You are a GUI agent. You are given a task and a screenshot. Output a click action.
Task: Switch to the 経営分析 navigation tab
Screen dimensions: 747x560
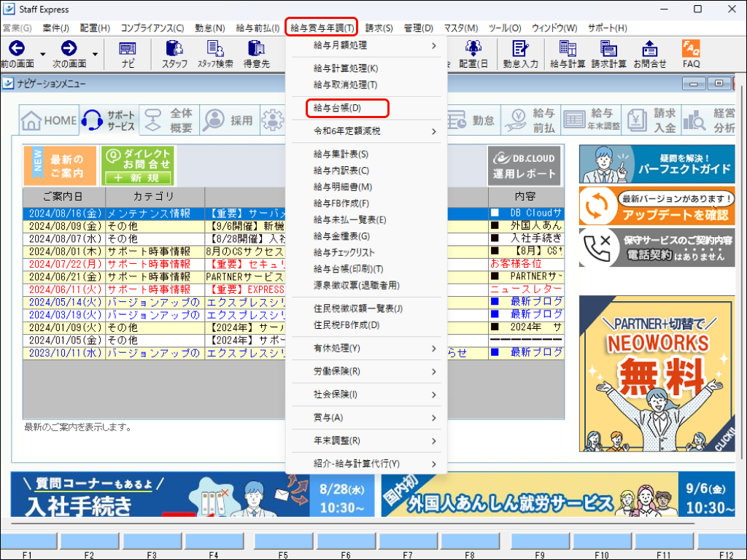click(709, 120)
